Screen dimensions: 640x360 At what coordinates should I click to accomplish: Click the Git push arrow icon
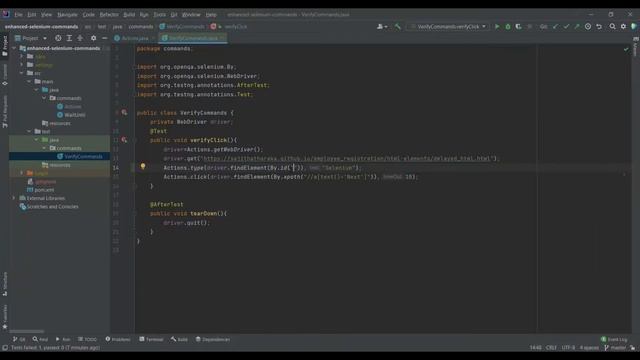point(577,27)
